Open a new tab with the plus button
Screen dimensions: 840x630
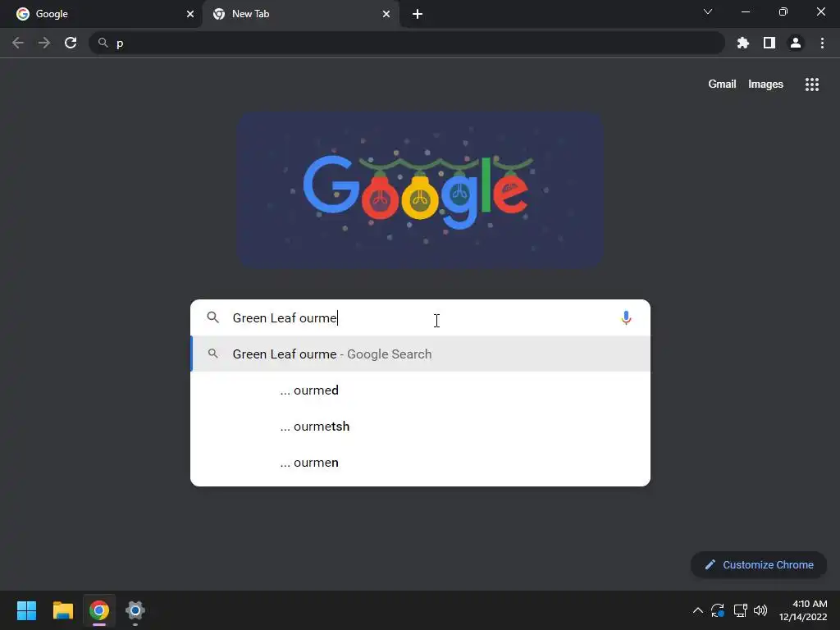point(418,14)
